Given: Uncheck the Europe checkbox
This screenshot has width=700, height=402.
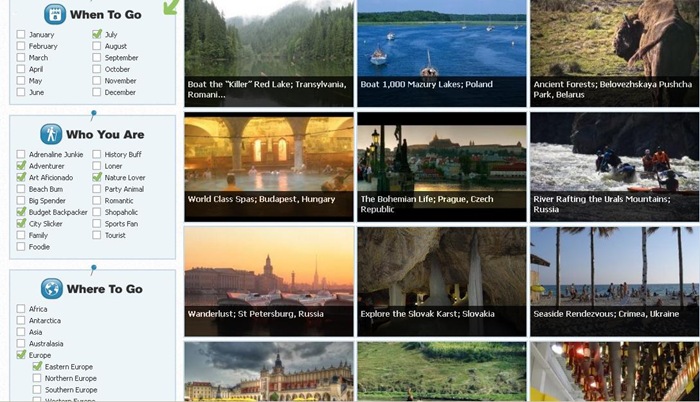Looking at the screenshot, I should pos(21,355).
